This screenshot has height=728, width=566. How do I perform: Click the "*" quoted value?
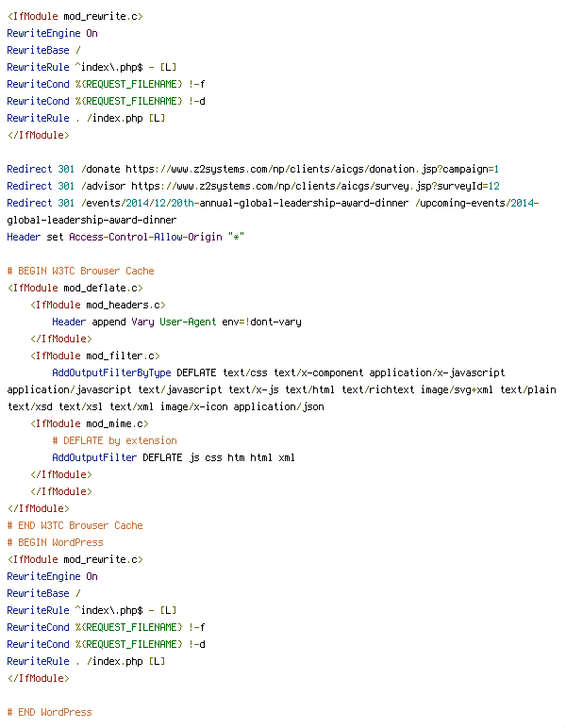point(236,237)
